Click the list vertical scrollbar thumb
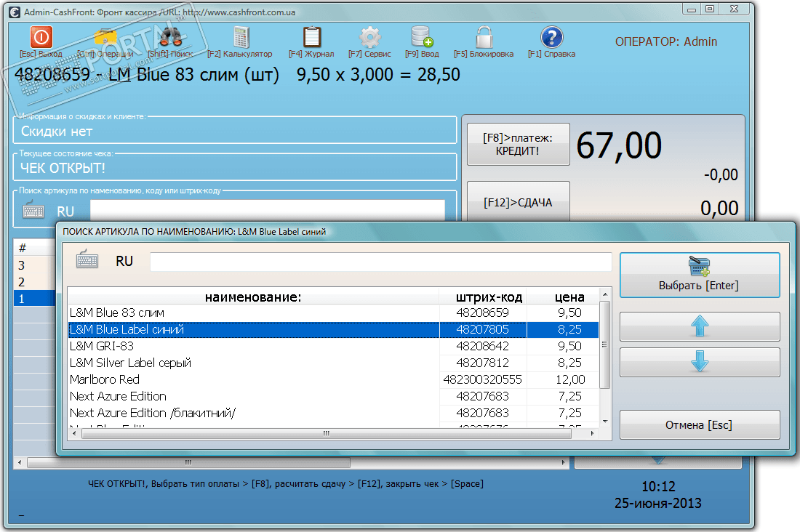 tap(605, 344)
